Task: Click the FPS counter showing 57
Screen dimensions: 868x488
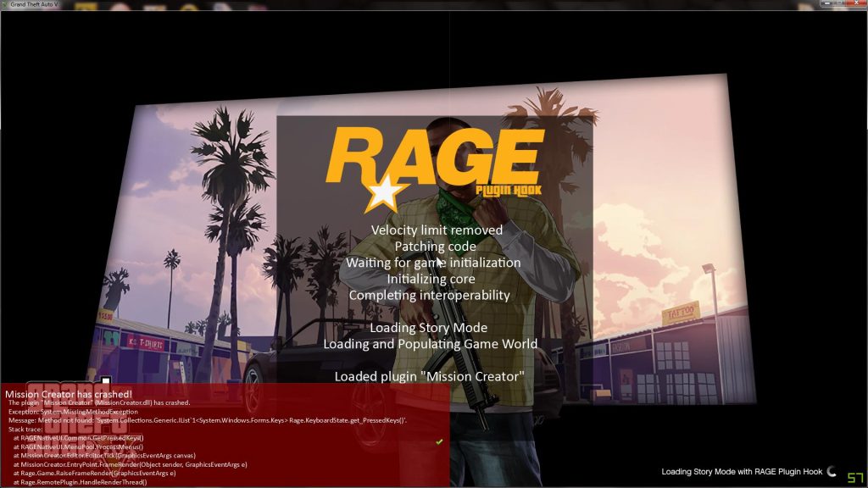Action: point(855,480)
